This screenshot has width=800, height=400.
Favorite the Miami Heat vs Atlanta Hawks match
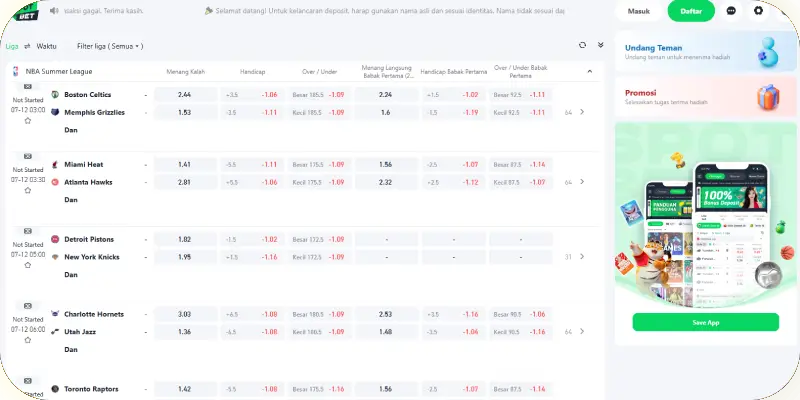(x=28, y=190)
